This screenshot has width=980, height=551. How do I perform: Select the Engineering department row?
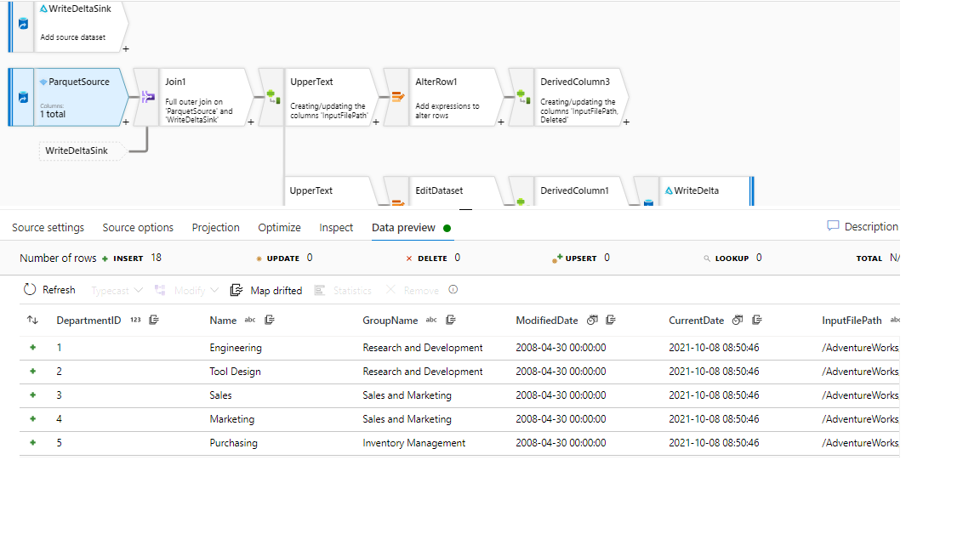[236, 348]
